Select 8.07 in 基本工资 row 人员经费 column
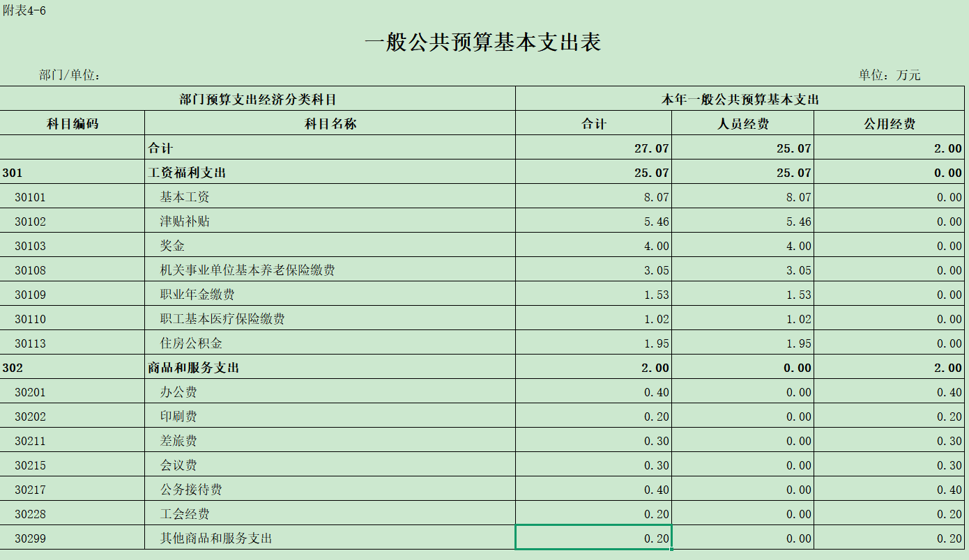This screenshot has width=969, height=560. (743, 196)
